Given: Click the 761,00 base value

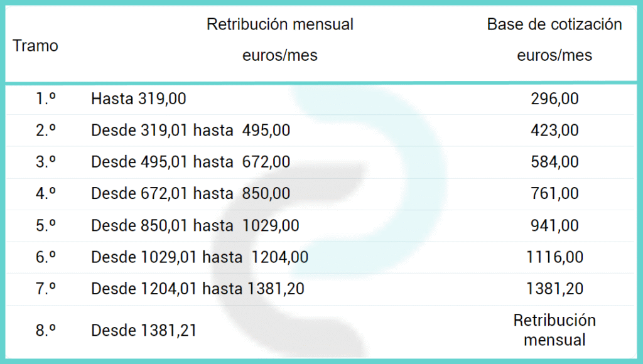Looking at the screenshot, I should coord(554,193).
